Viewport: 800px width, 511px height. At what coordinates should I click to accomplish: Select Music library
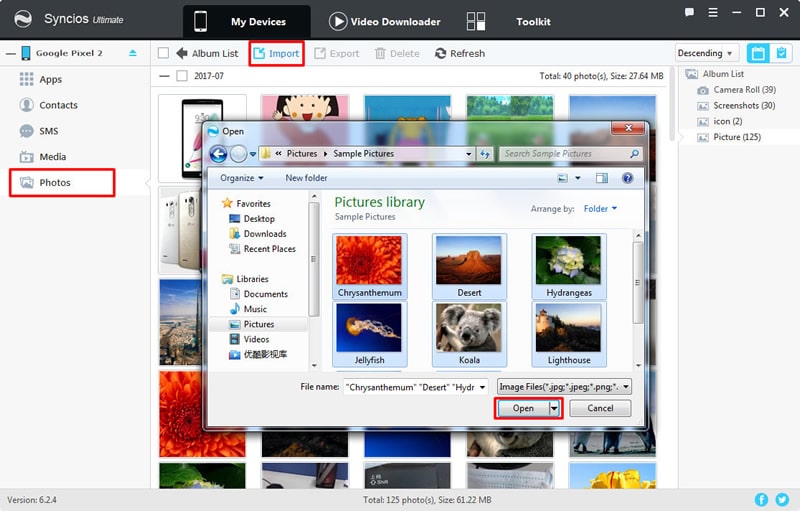248,309
